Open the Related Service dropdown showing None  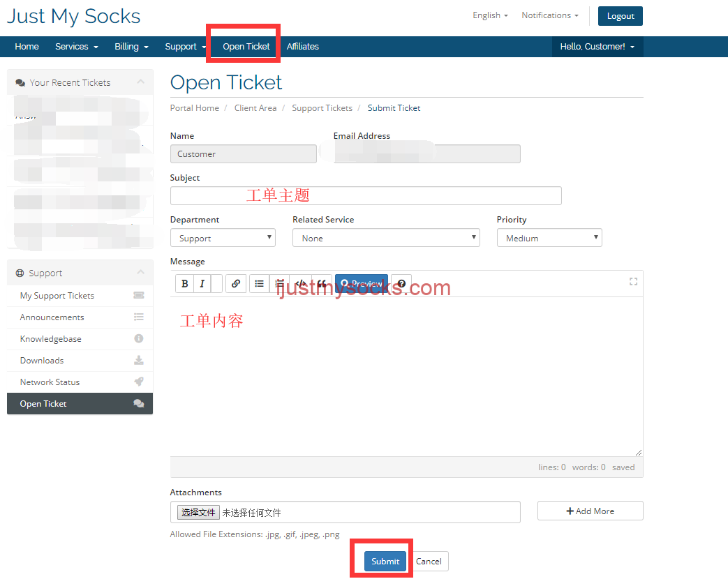point(386,238)
